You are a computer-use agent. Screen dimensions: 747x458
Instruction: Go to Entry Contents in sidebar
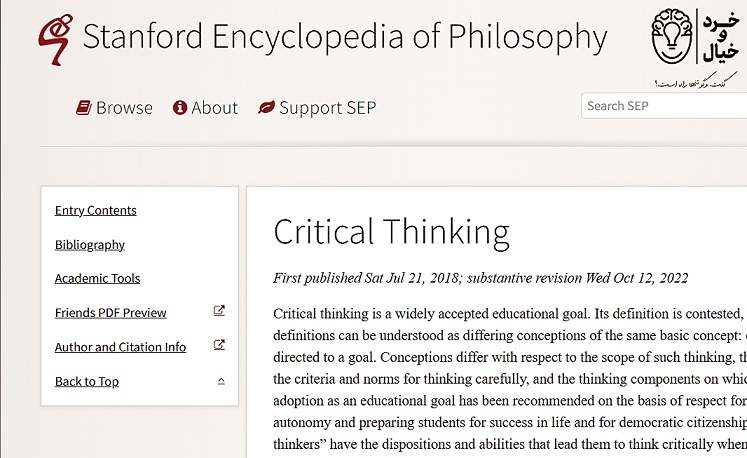point(96,210)
